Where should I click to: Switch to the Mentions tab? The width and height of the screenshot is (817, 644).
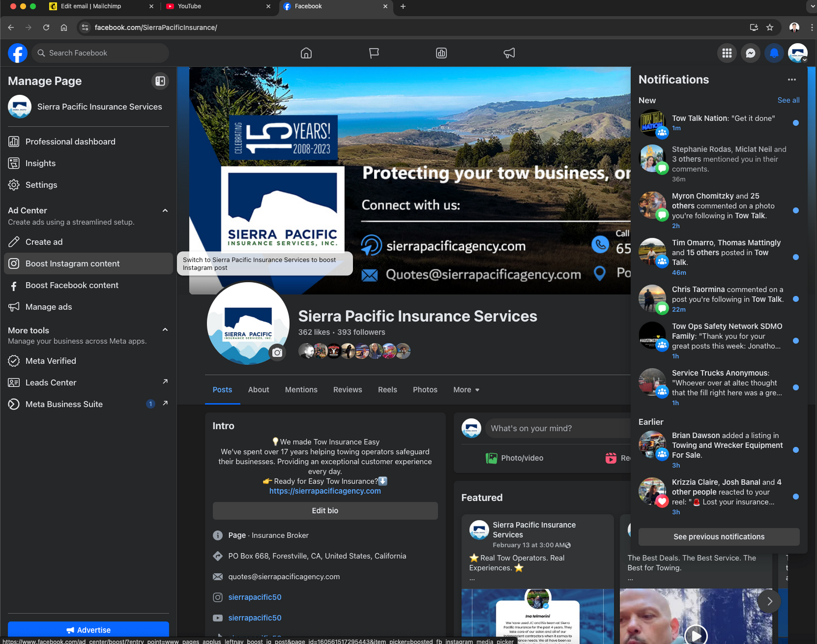pos(301,390)
